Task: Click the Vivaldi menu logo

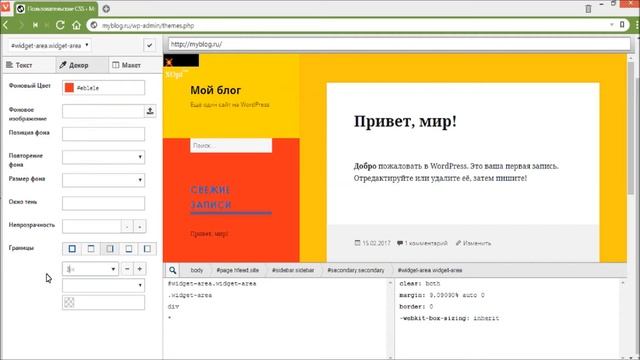Action: (5, 7)
